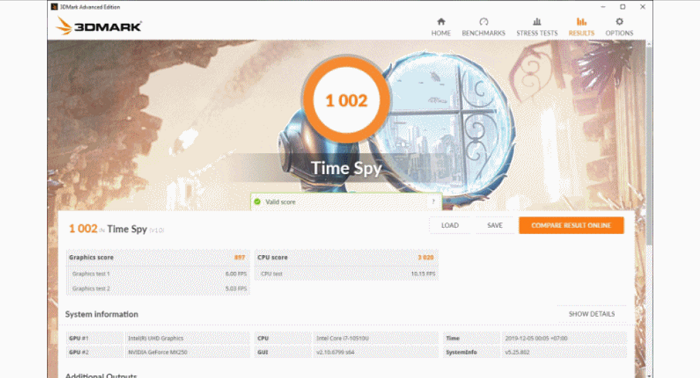Maximize the 3DMark window
Image resolution: width=700 pixels, height=378 pixels.
coord(623,7)
